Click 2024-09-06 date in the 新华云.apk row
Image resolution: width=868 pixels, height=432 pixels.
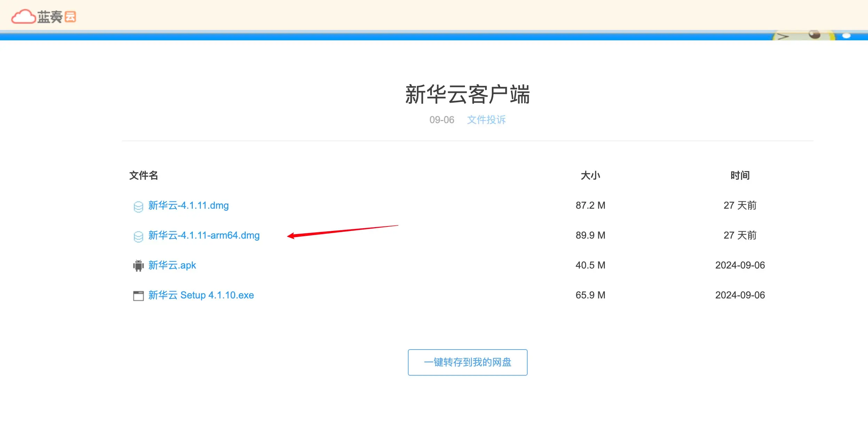[x=740, y=265]
